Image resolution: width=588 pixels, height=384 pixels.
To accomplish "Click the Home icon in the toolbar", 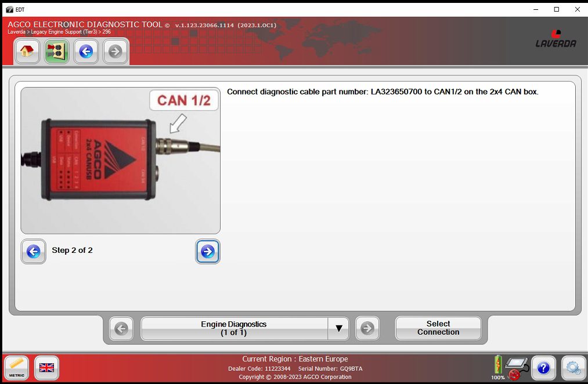I will pos(27,52).
